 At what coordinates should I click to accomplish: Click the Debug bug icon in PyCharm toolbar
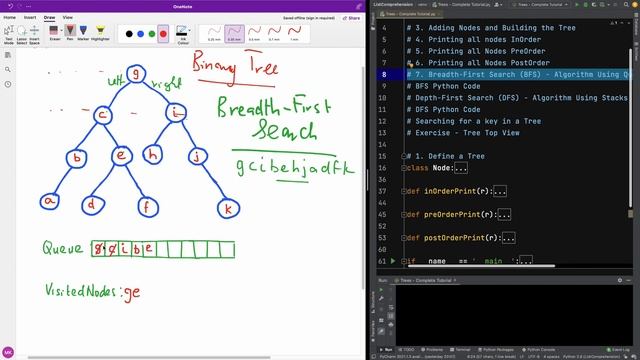[585, 4]
